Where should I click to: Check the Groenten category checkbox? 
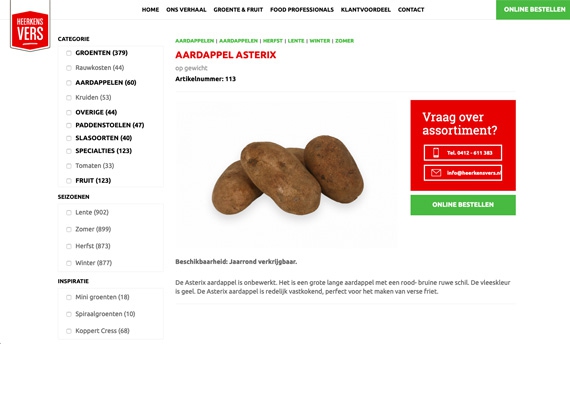tap(69, 53)
